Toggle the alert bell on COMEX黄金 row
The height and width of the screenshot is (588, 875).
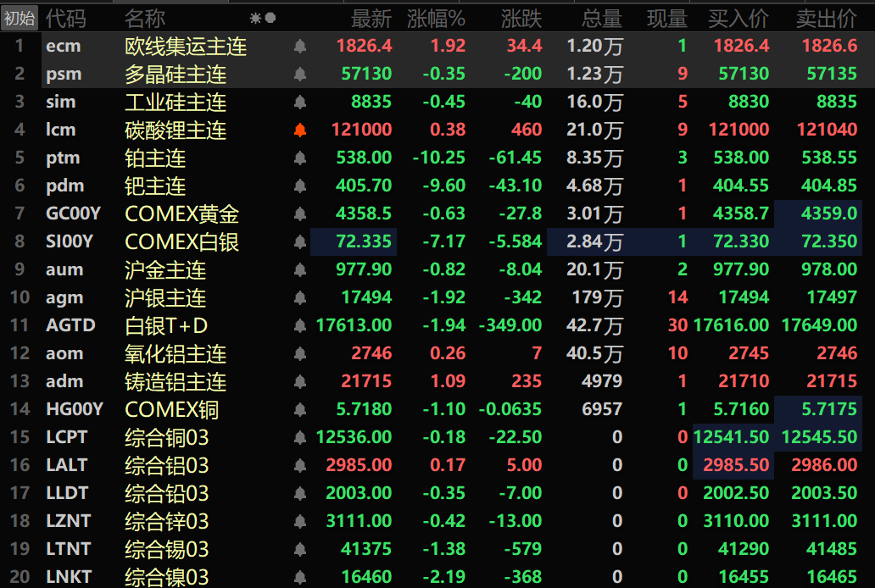pos(300,214)
